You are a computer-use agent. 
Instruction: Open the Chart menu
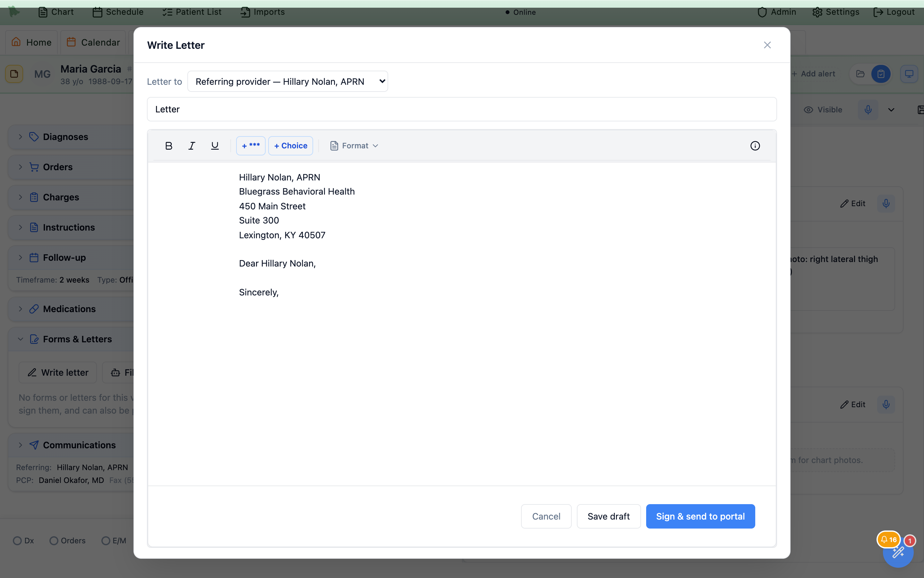[x=56, y=12]
